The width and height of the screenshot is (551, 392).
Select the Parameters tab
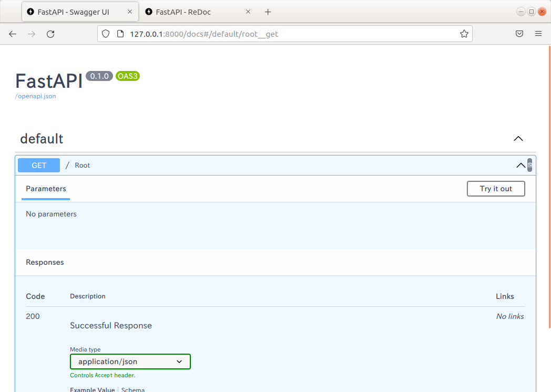pos(46,189)
